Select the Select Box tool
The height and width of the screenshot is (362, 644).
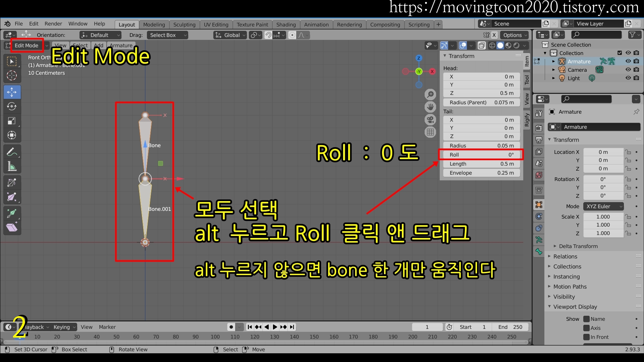click(12, 61)
